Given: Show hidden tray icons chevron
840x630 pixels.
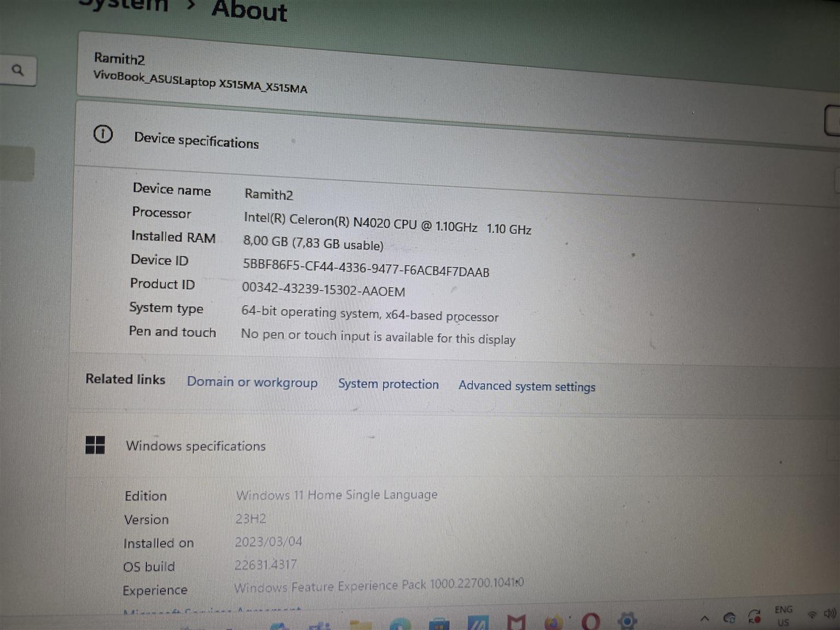Looking at the screenshot, I should coord(705,619).
